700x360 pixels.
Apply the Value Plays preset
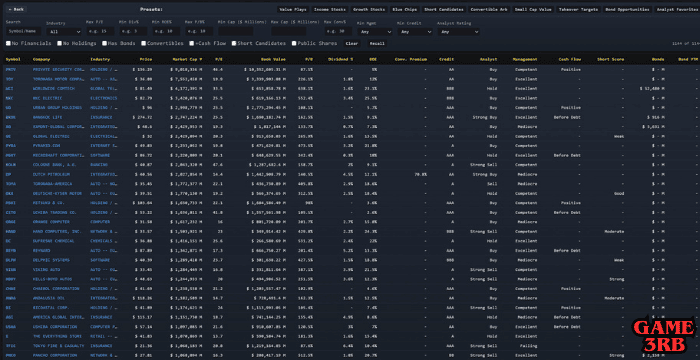292,9
